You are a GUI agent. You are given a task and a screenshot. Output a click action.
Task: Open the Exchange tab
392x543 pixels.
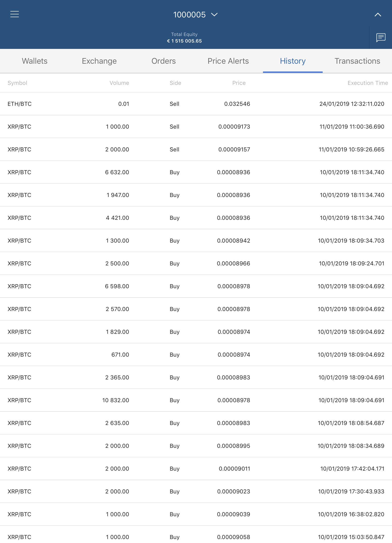99,61
